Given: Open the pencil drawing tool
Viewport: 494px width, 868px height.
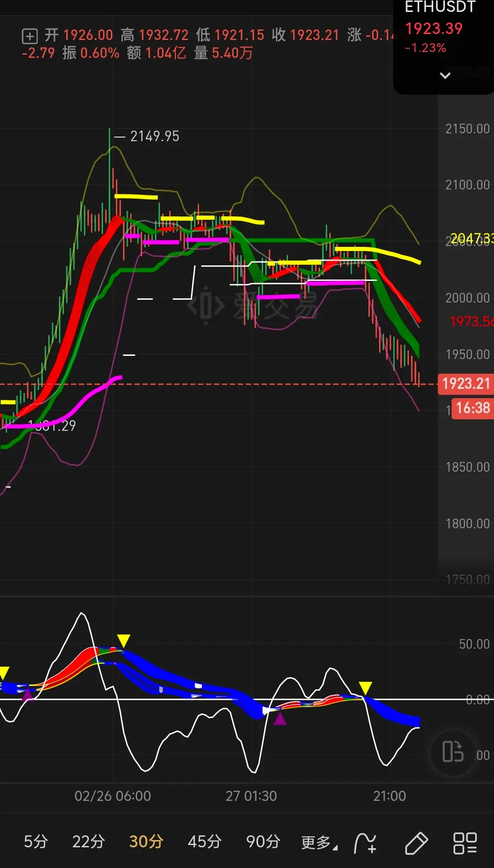Looking at the screenshot, I should tap(416, 843).
